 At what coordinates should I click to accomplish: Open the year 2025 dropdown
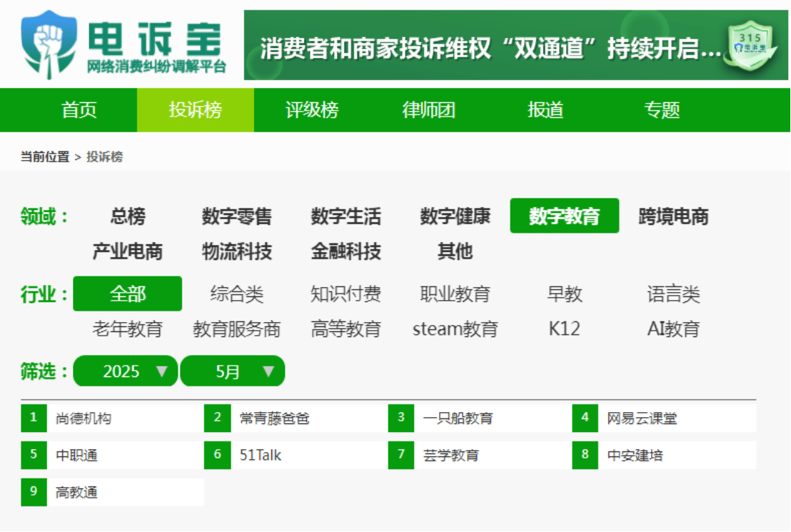(x=125, y=371)
